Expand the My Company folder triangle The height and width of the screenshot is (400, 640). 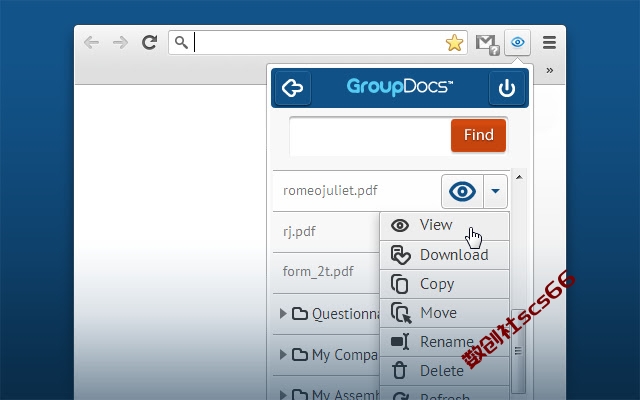coord(283,354)
